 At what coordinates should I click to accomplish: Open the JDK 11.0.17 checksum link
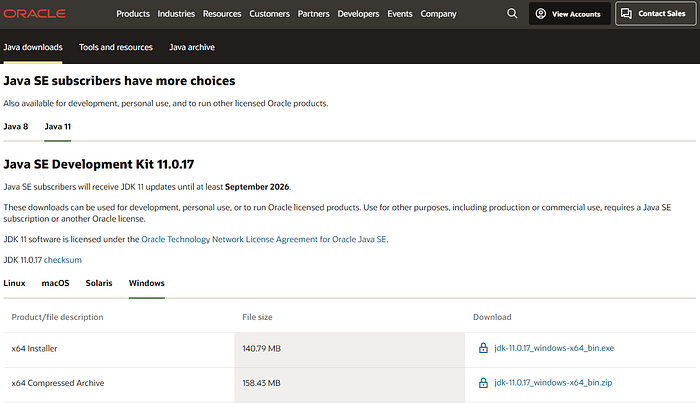[62, 260]
